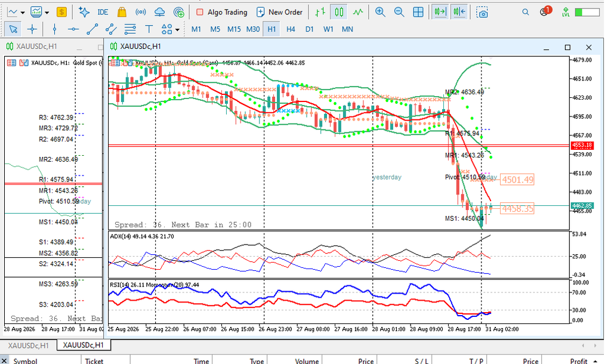Screen dimensions: 611x364
Task: Sort by S / L column header
Action: 405,361
